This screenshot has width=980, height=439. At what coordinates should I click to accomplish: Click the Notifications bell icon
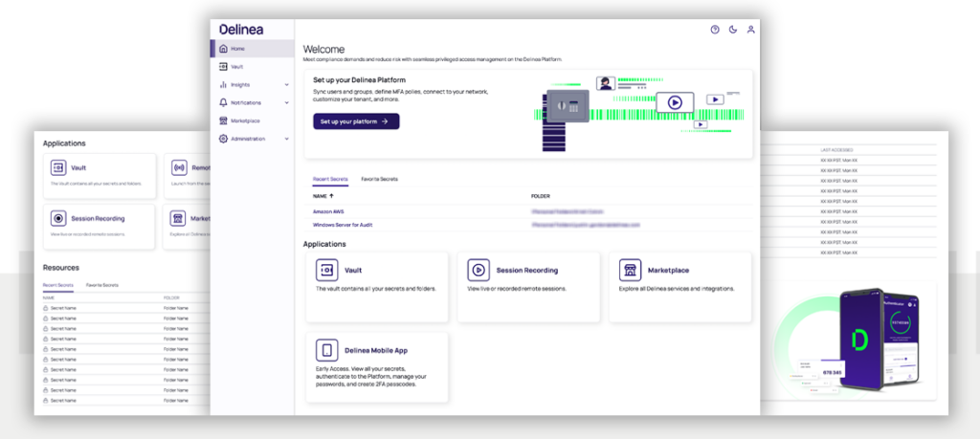pyautogui.click(x=223, y=103)
